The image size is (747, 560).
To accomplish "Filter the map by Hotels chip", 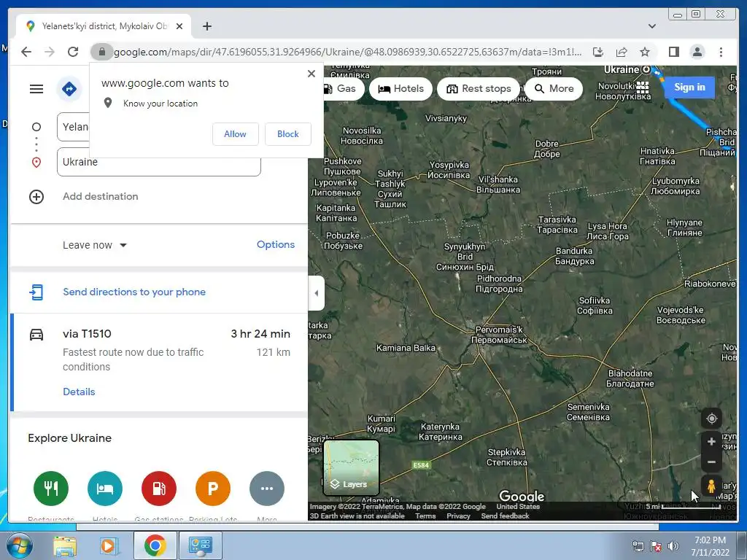I will click(x=400, y=88).
